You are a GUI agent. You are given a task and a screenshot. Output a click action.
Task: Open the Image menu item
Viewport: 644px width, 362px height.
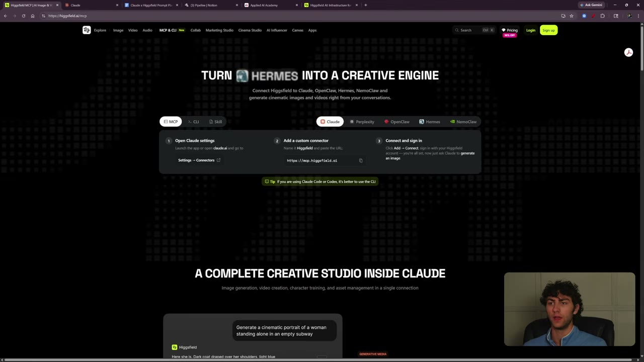pyautogui.click(x=118, y=30)
